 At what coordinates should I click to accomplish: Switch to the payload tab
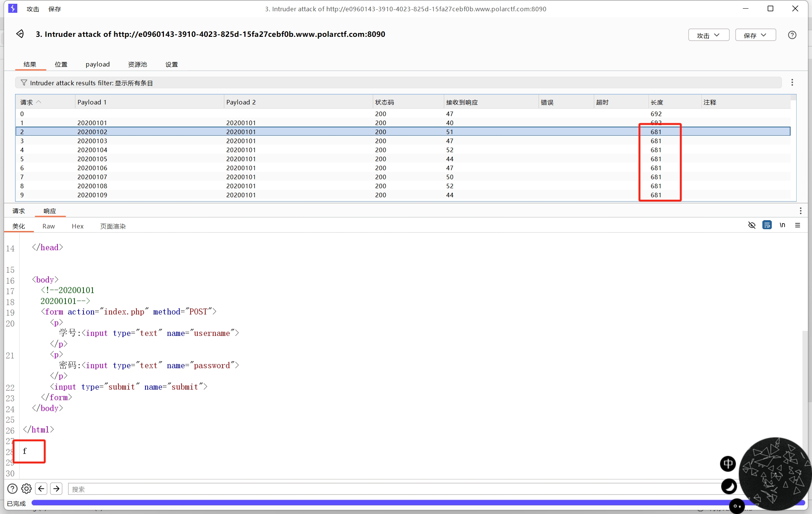point(98,64)
